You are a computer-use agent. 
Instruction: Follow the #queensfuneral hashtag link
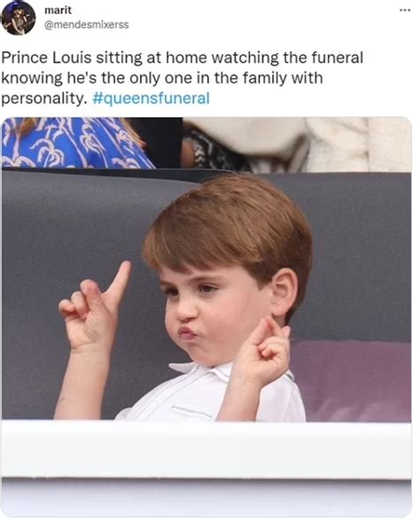[152, 98]
